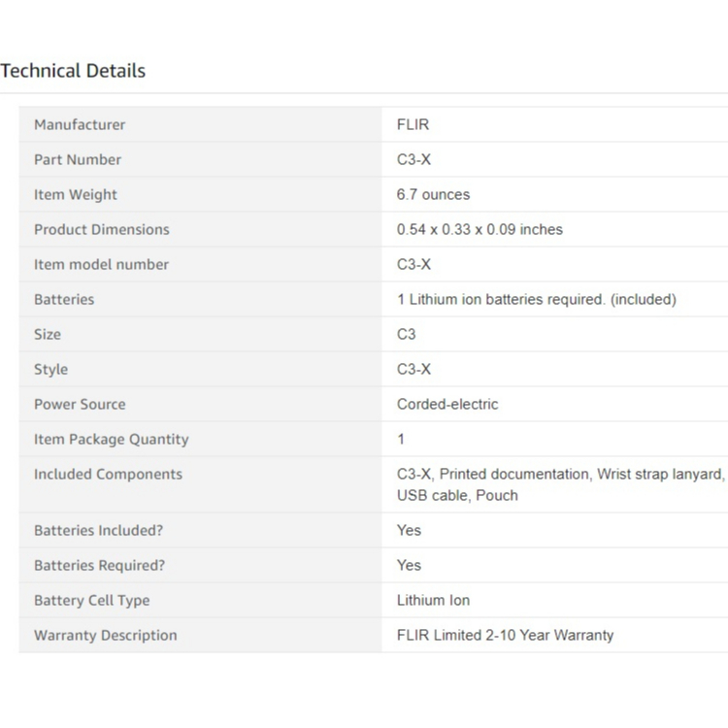Screen dimensions: 728x728
Task: Click the Item model number label
Action: point(101,264)
